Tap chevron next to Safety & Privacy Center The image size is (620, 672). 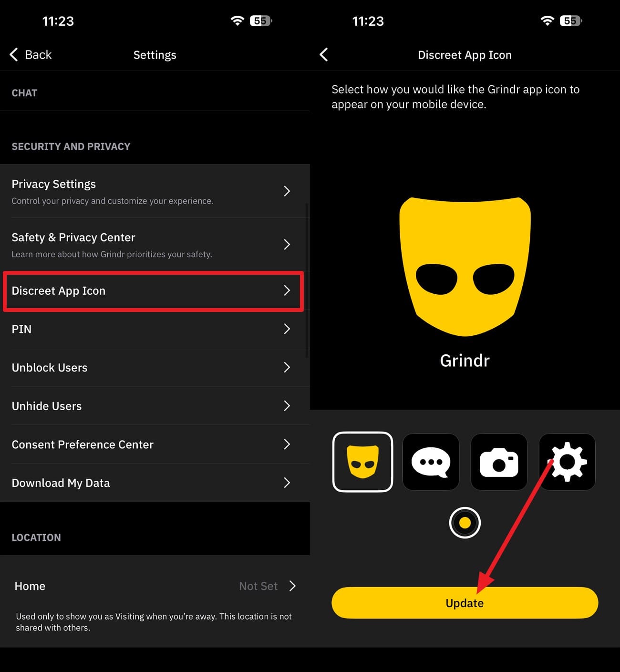287,245
